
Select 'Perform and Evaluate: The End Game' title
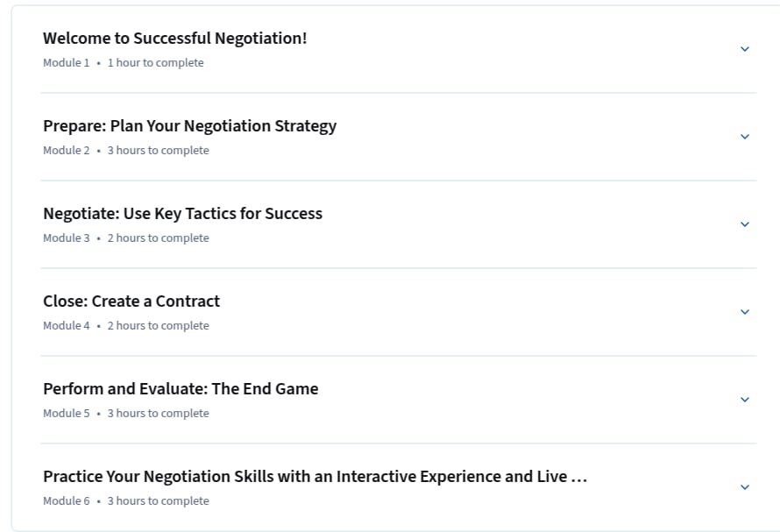click(181, 388)
